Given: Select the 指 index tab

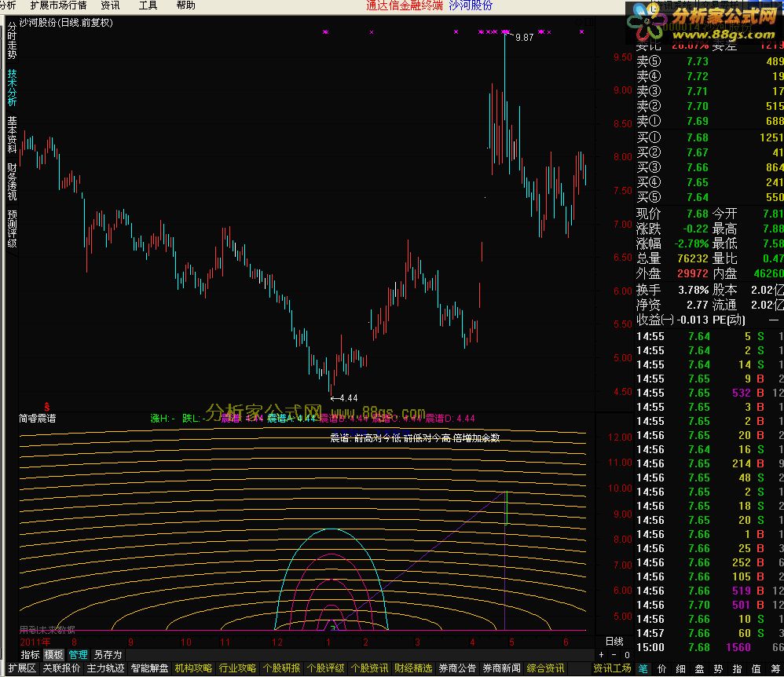Looking at the screenshot, I should point(737,669).
